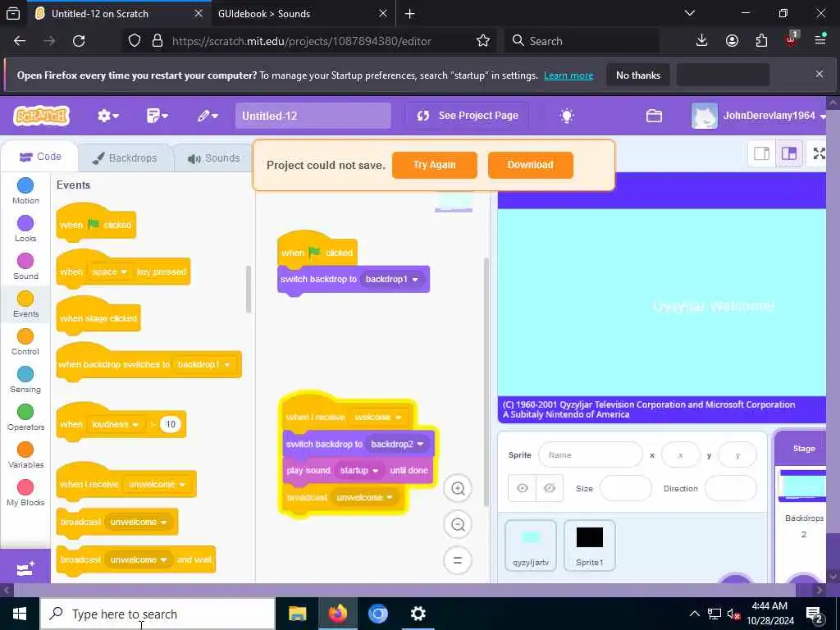Select the qyzyljartv sprite thumbnail
This screenshot has width=840, height=630.
tap(531, 546)
